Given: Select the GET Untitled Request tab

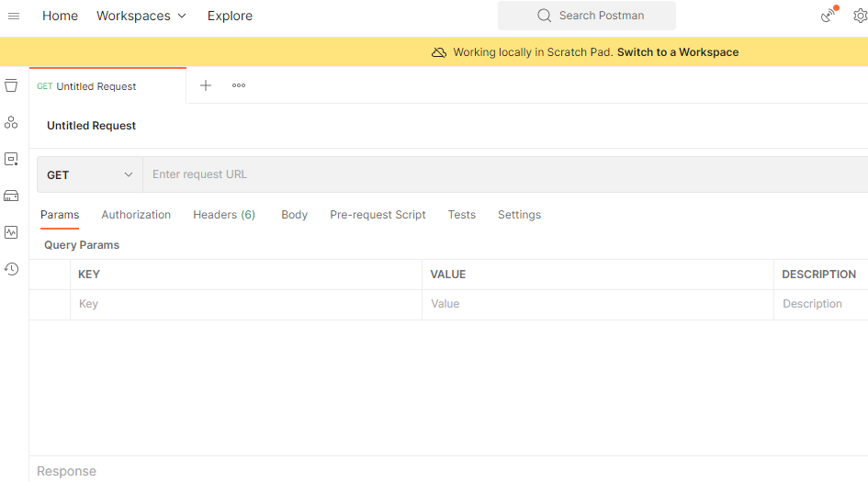Looking at the screenshot, I should 108,86.
